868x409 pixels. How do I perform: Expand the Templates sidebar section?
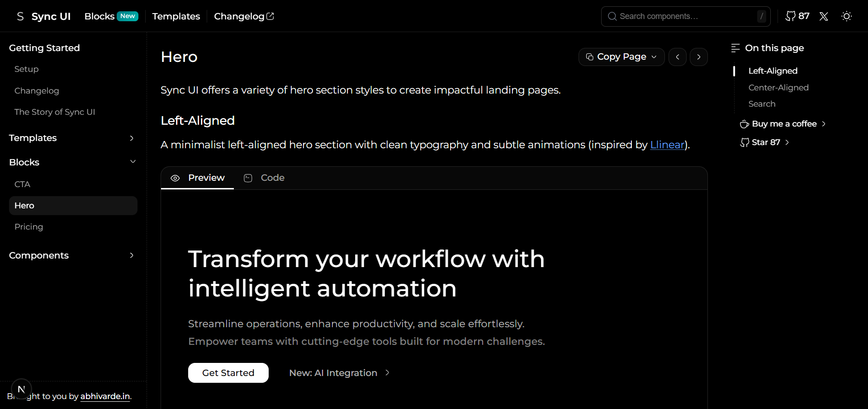click(132, 138)
